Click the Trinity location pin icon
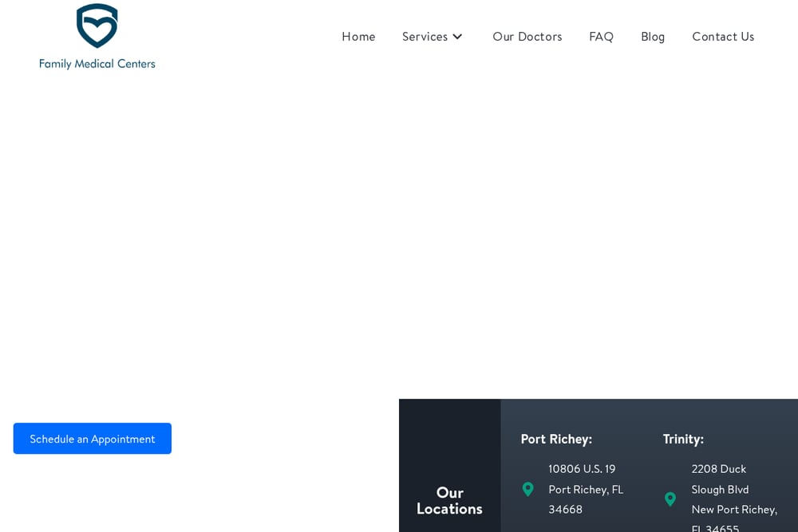Screen dimensions: 798x532 (x=670, y=499)
